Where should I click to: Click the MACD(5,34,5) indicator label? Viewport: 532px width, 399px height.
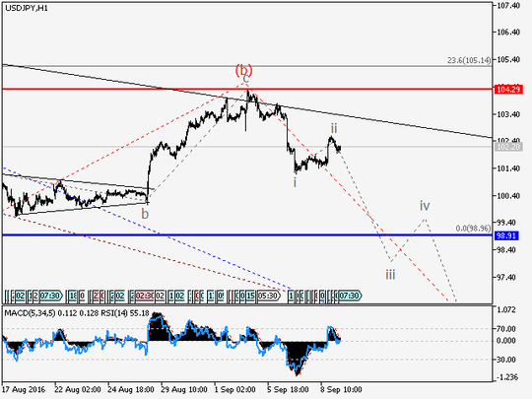(30, 313)
